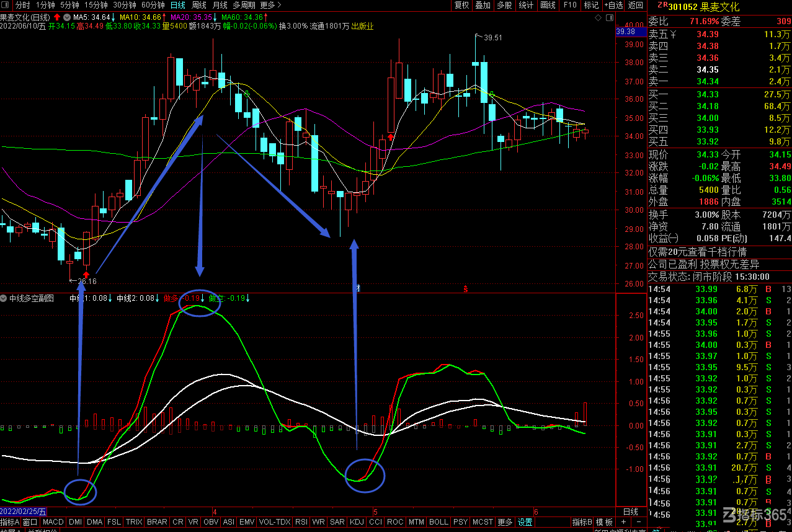This screenshot has height=532, width=792.
Task: Select the RSI indicator tab
Action: coord(301,522)
